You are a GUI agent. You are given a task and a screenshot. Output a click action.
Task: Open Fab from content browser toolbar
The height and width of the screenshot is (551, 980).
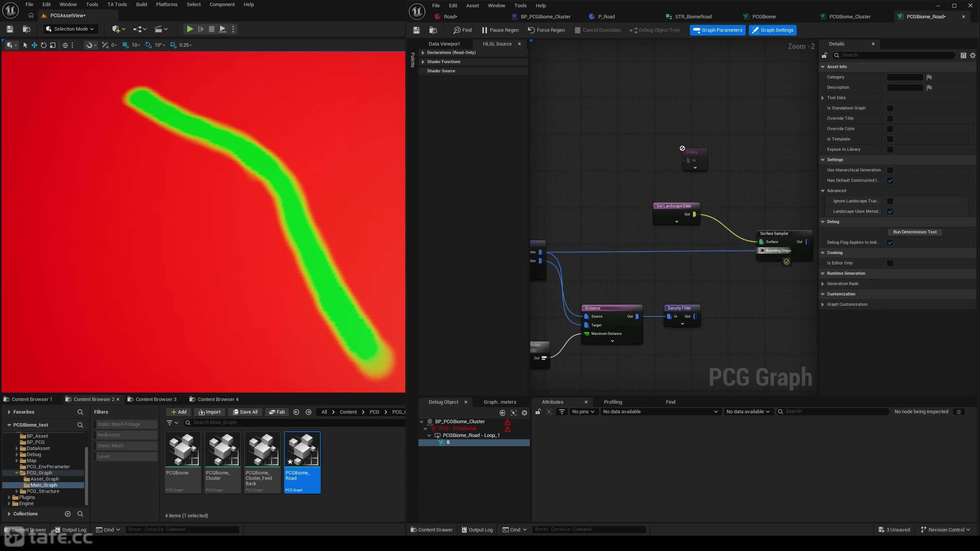click(x=277, y=412)
